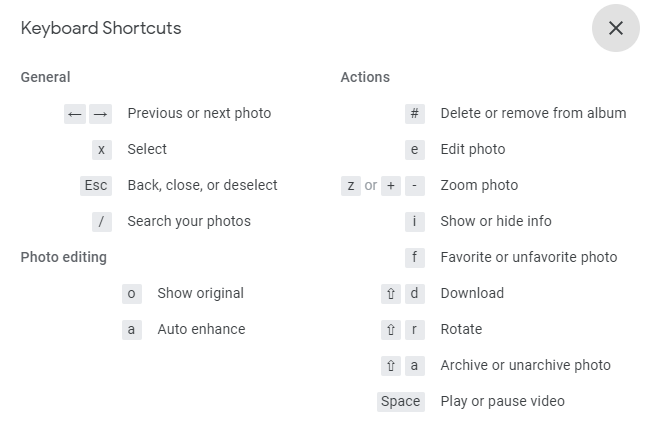Screen dimensions: 648x439
Task: Click the 'e' Edit photo key
Action: pyautogui.click(x=415, y=149)
